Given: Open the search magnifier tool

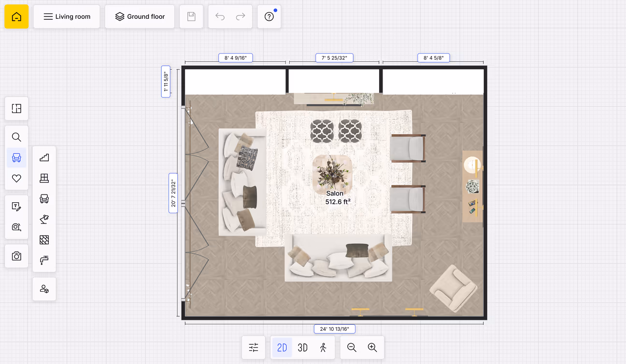Looking at the screenshot, I should pyautogui.click(x=16, y=137).
